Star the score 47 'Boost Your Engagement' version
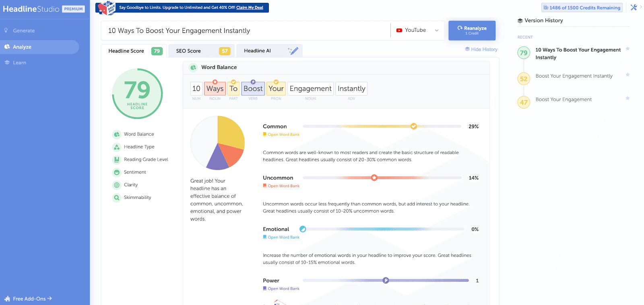Viewport: 644px width, 305px height. coord(627,98)
